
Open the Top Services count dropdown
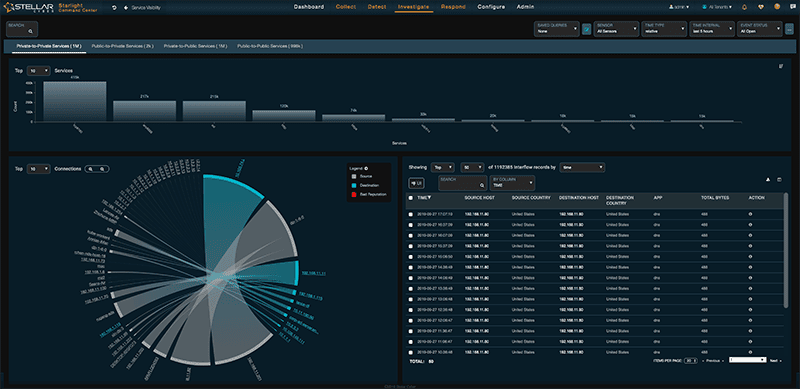coord(38,70)
